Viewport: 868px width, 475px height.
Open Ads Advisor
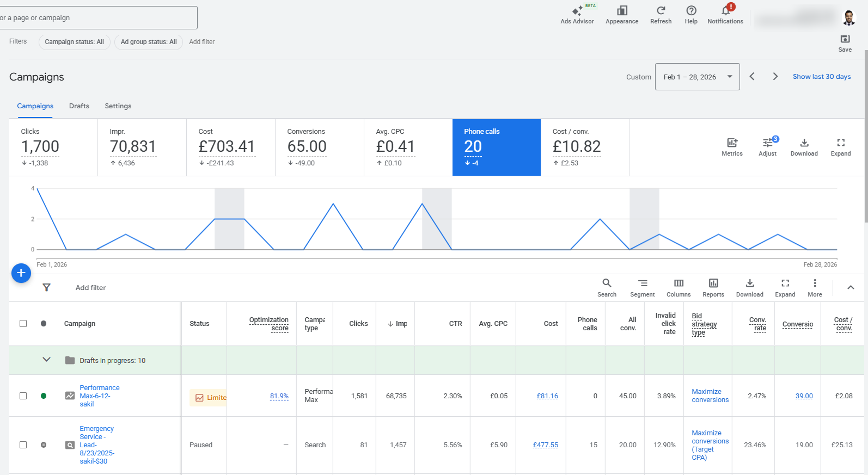(577, 15)
